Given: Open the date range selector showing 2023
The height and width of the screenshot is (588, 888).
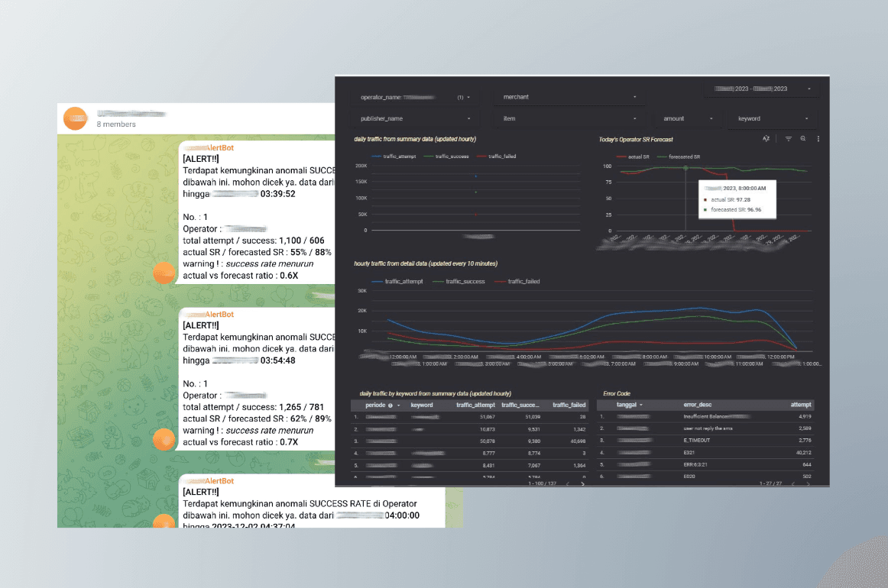Looking at the screenshot, I should pos(762,88).
